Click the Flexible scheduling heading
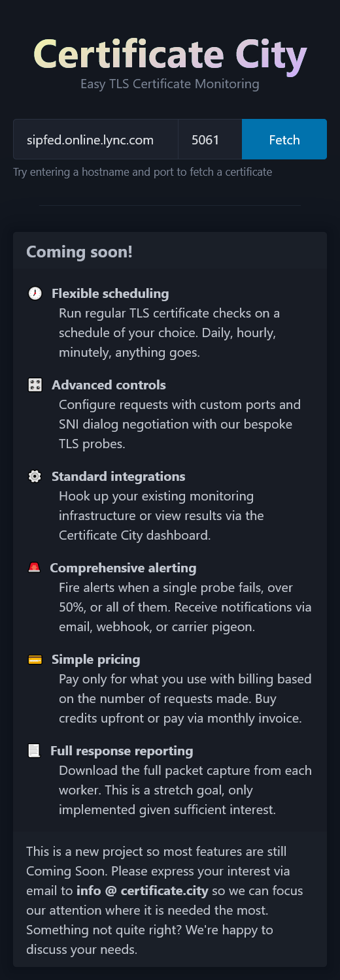The width and height of the screenshot is (340, 980). click(110, 293)
